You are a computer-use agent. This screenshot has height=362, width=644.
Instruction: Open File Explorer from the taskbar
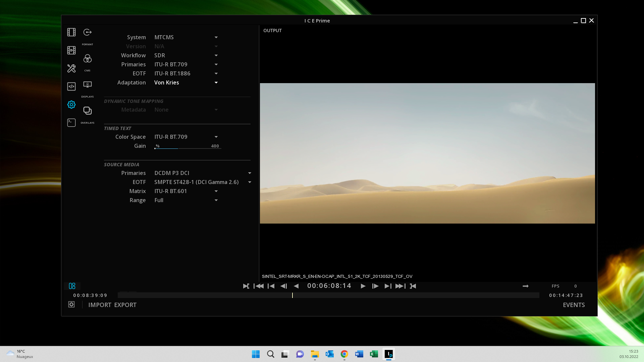click(315, 354)
